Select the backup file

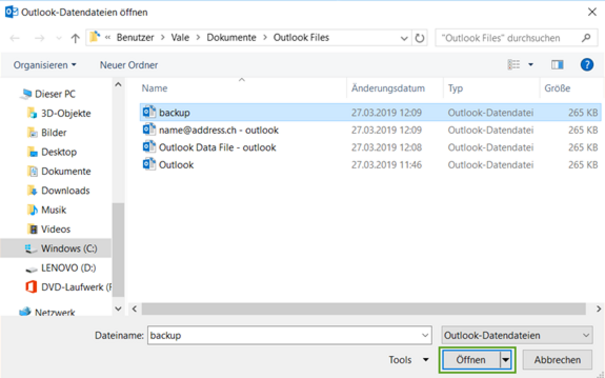(x=370, y=113)
